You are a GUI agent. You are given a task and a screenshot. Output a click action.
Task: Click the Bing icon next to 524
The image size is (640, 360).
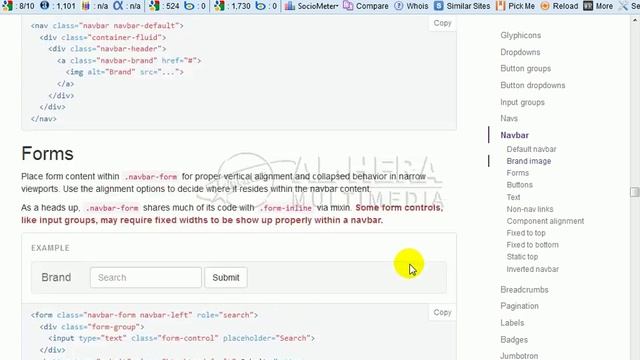(189, 6)
